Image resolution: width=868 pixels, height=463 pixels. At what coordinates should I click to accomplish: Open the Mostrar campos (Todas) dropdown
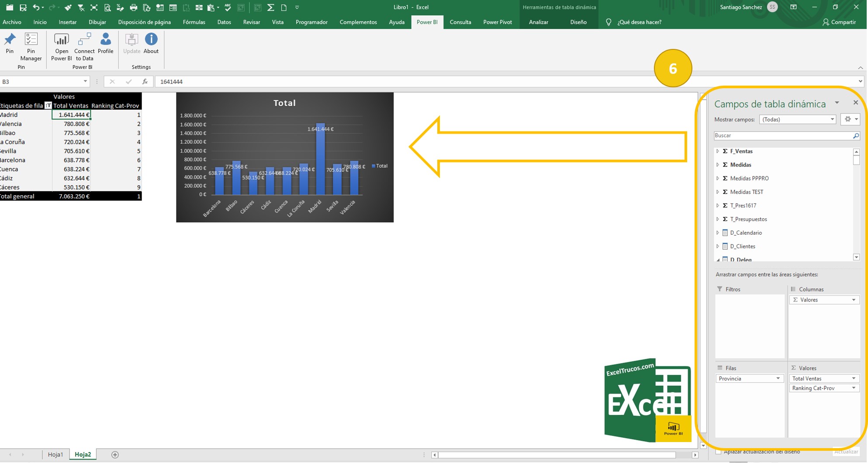(832, 119)
